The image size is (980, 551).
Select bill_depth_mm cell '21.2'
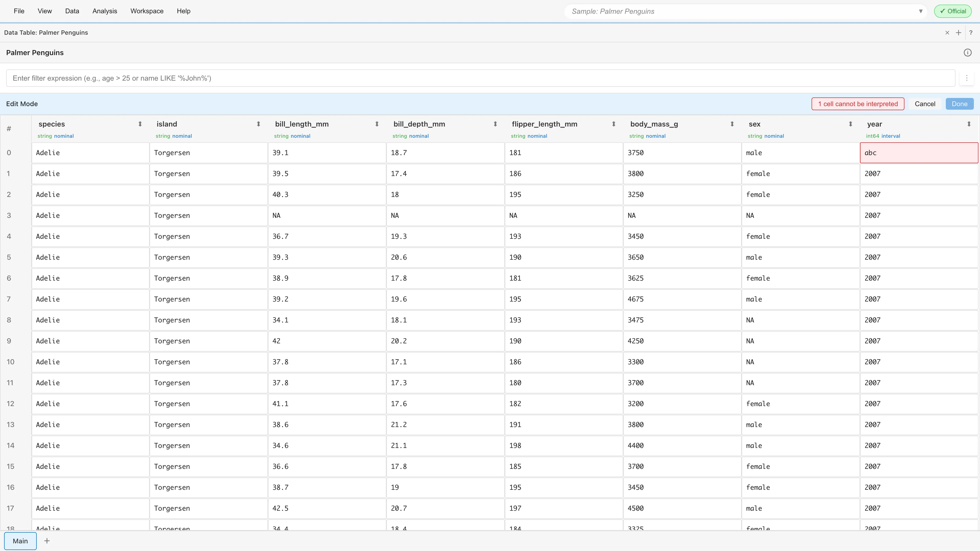point(445,425)
